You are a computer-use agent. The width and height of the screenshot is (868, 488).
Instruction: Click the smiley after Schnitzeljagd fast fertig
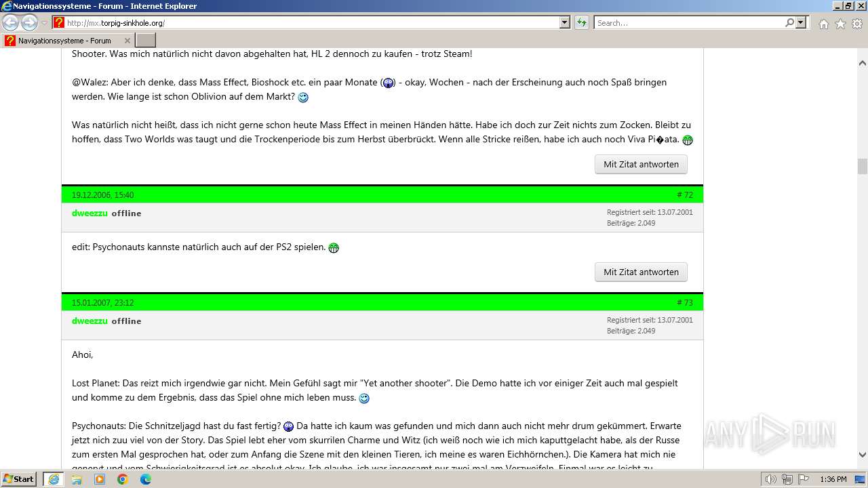tap(289, 426)
